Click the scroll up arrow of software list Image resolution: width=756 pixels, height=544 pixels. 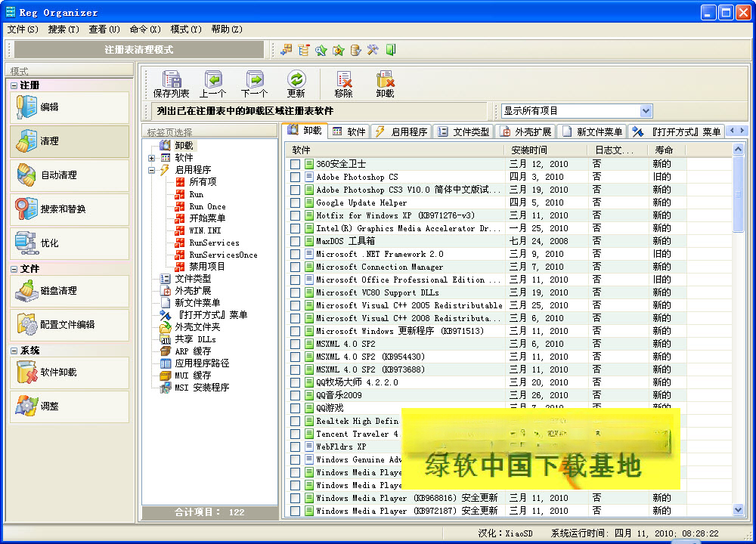click(x=738, y=150)
